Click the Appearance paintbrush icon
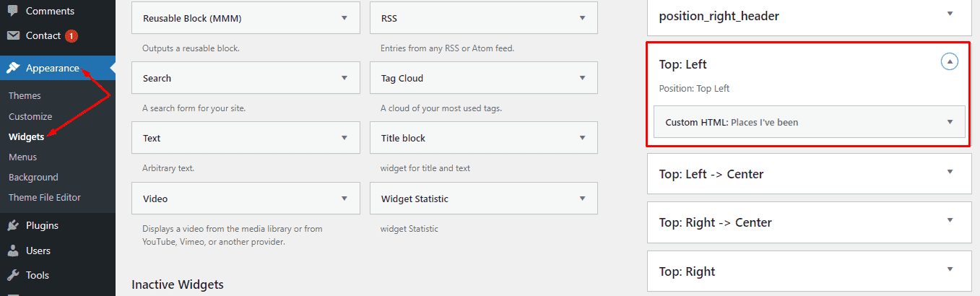 (x=13, y=68)
